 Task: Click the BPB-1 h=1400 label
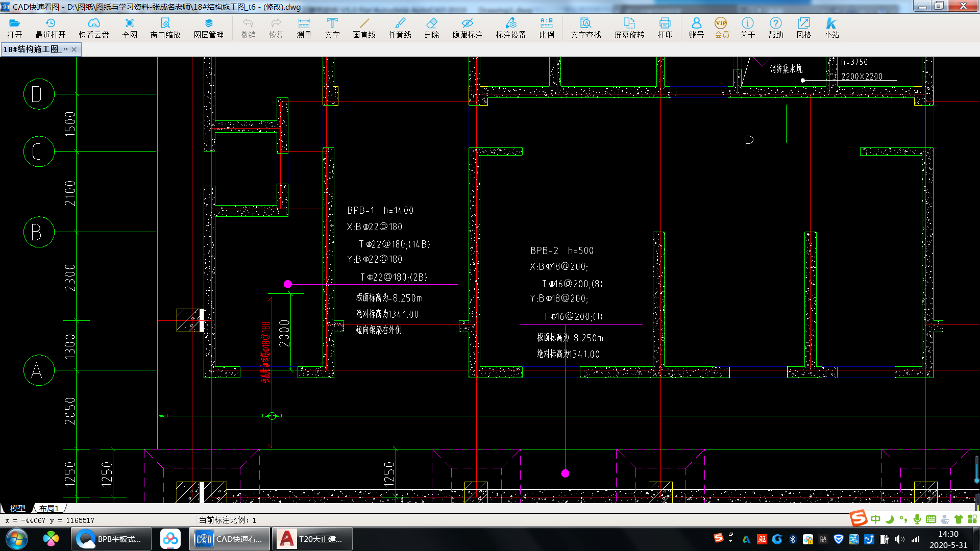point(380,210)
